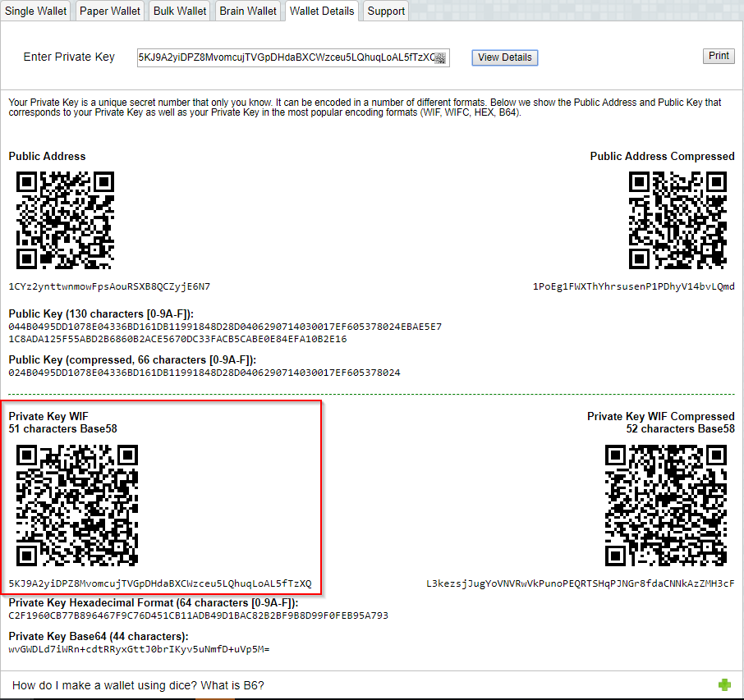Click WIF key text starting 5KJ9A2yiDPZ8 below QR
The image size is (744, 700).
pos(160,583)
